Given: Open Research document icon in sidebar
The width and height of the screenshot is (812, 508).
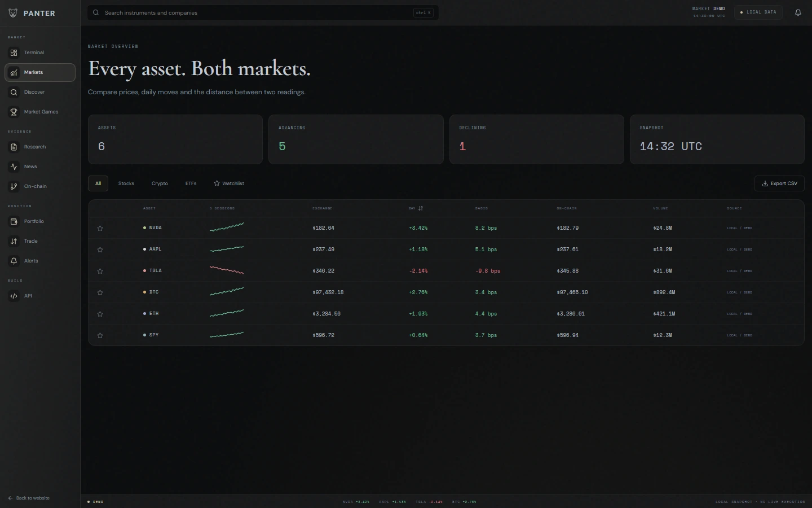Looking at the screenshot, I should (14, 147).
